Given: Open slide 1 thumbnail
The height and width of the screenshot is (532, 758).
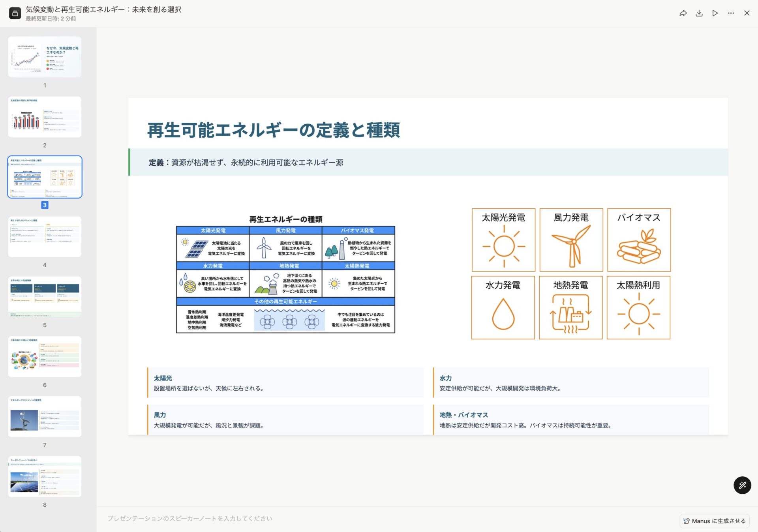Looking at the screenshot, I should point(44,57).
